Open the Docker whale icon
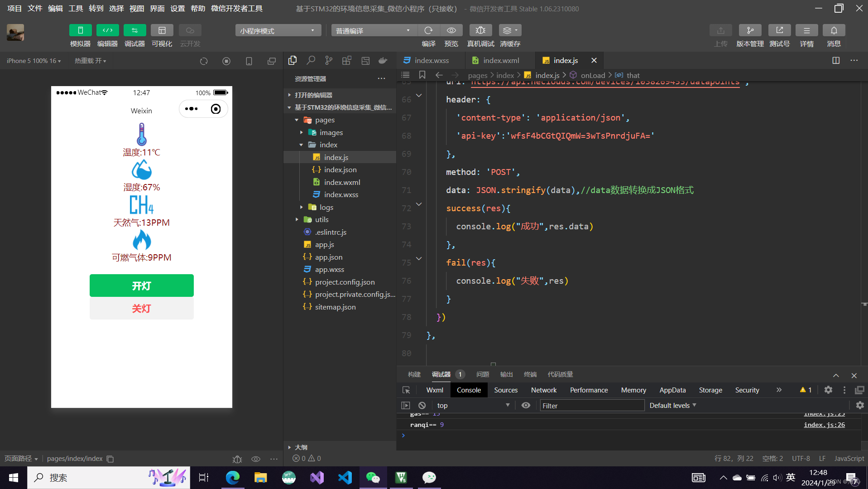Viewport: 868px width, 489px height. tap(383, 60)
